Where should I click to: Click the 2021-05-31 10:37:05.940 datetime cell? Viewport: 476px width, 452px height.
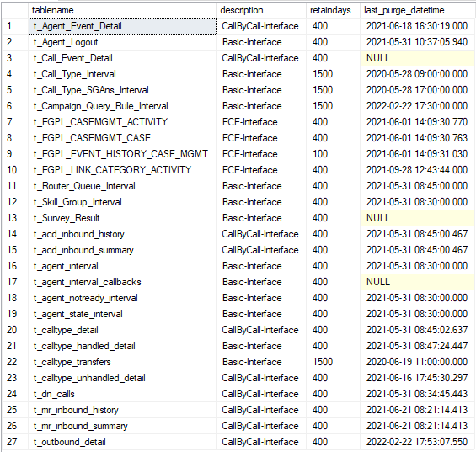tap(417, 42)
